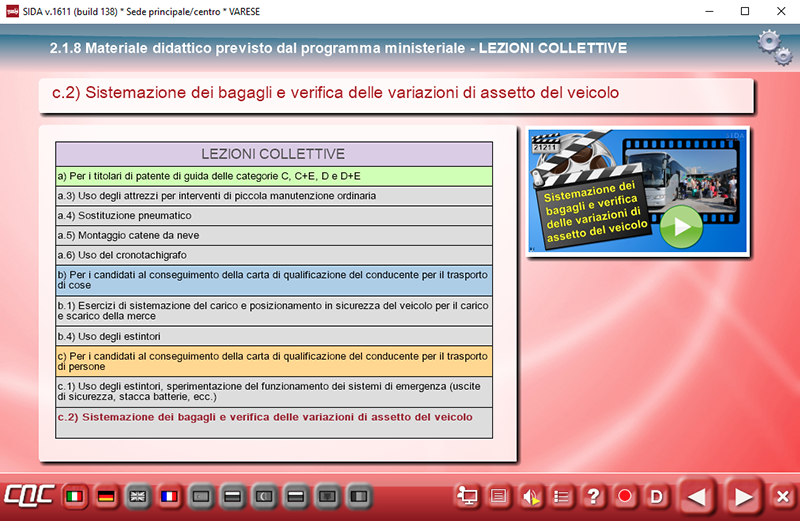Choose the British flag language button

(137, 495)
